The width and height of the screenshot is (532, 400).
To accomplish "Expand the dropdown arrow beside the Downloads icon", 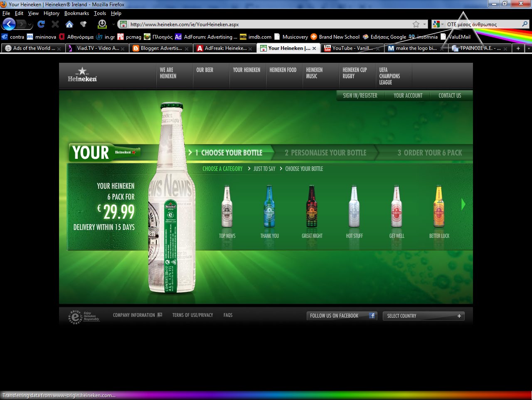I will point(113,24).
